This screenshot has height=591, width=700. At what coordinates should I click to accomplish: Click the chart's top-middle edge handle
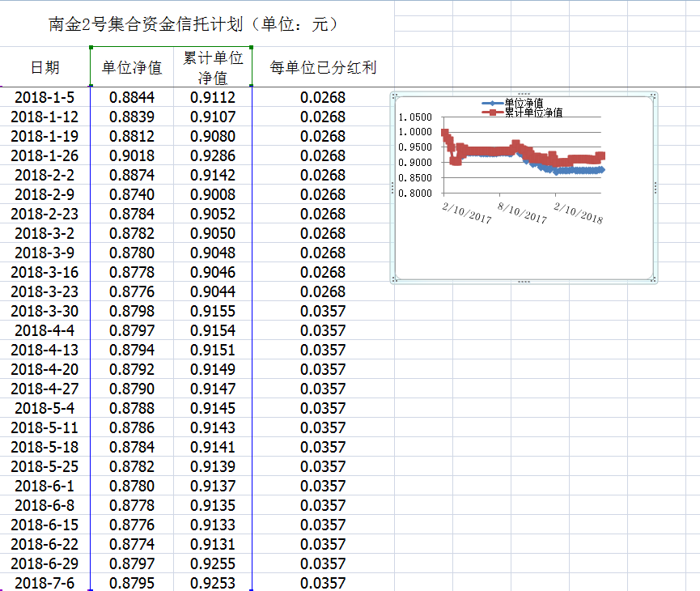(524, 95)
